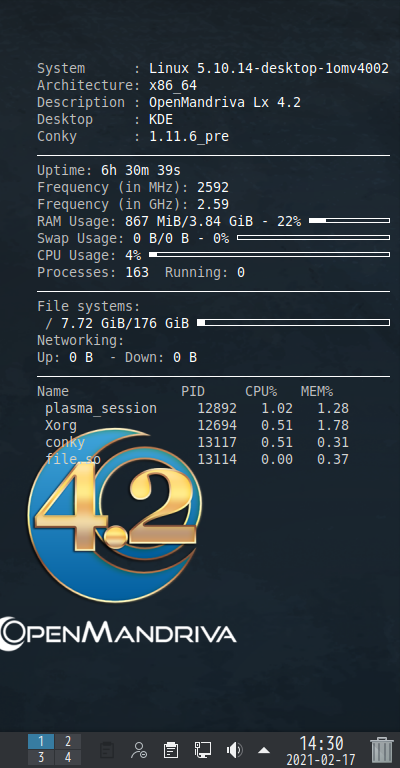Open the 14:30 digital clock
This screenshot has height=768, width=400.
click(x=321, y=744)
